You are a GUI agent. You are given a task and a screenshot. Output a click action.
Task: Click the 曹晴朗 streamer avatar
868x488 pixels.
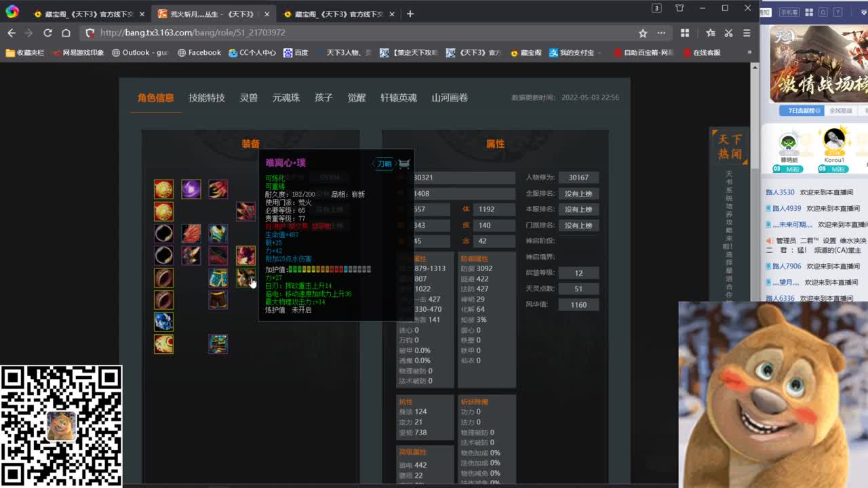point(790,144)
